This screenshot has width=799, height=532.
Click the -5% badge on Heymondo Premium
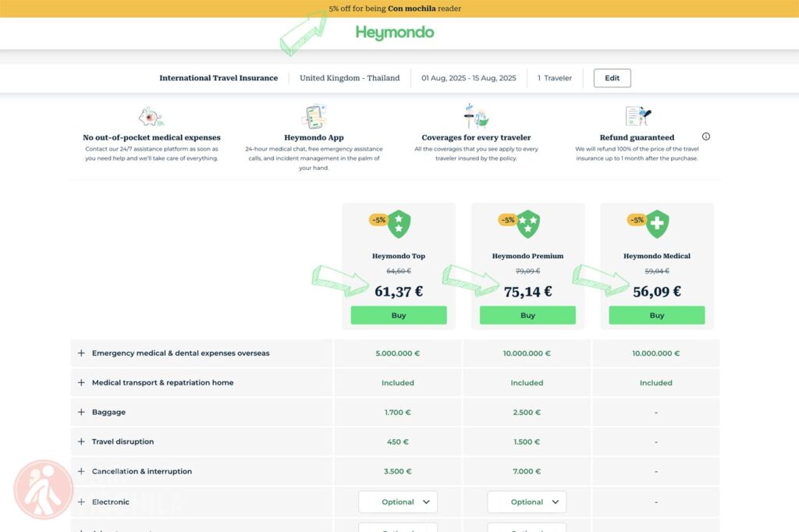[507, 220]
